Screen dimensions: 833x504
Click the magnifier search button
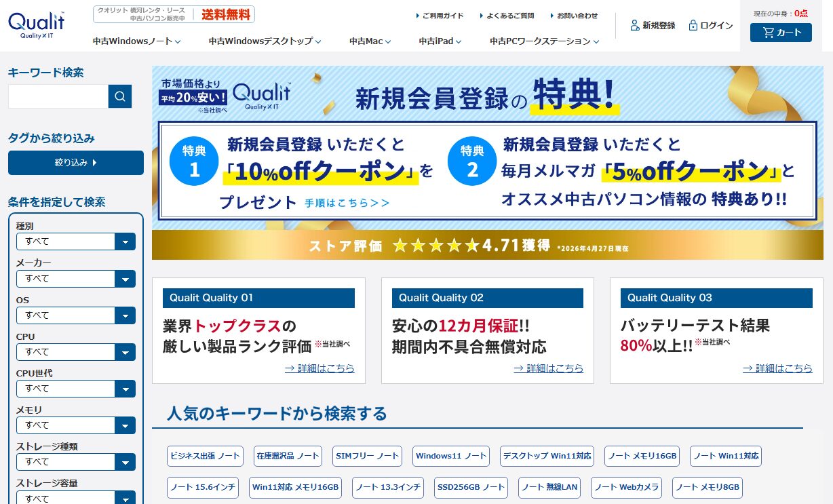pos(120,96)
